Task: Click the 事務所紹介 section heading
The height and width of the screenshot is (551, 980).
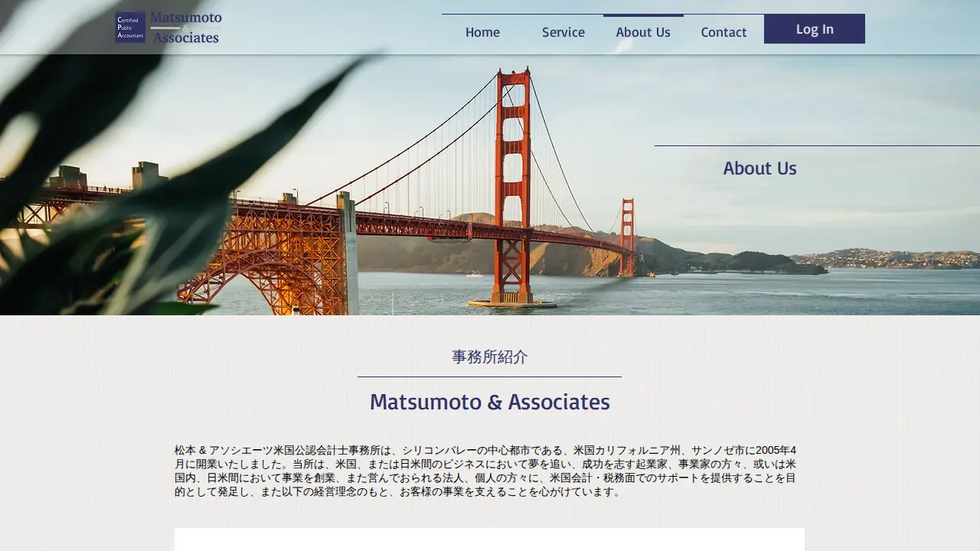Action: coord(490,357)
